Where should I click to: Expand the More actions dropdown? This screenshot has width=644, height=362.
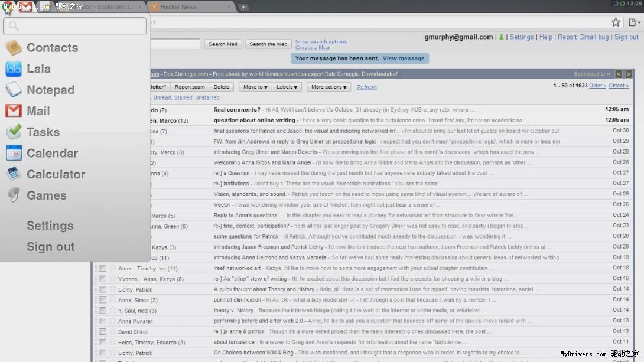click(328, 87)
